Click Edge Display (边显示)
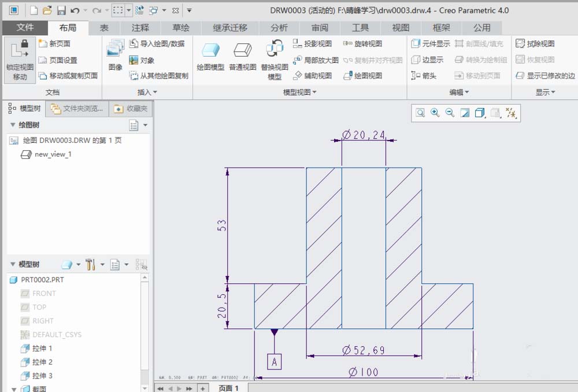 427,60
